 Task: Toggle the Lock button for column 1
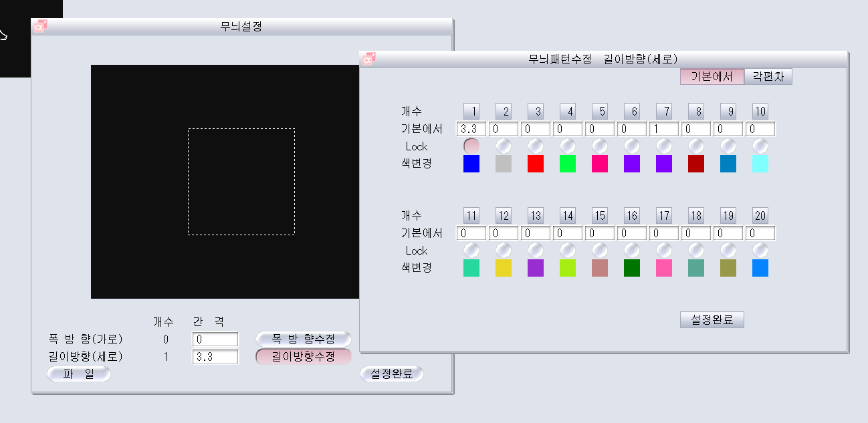tap(471, 146)
